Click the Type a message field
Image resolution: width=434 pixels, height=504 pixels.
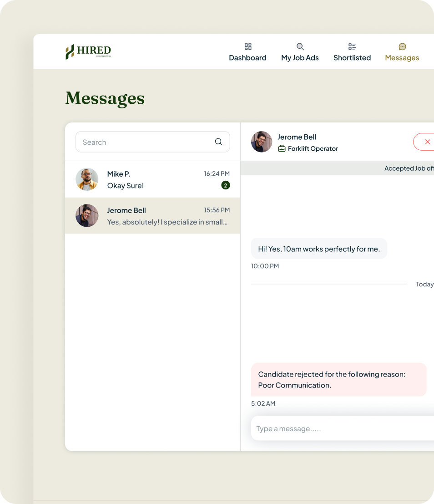[x=343, y=428]
